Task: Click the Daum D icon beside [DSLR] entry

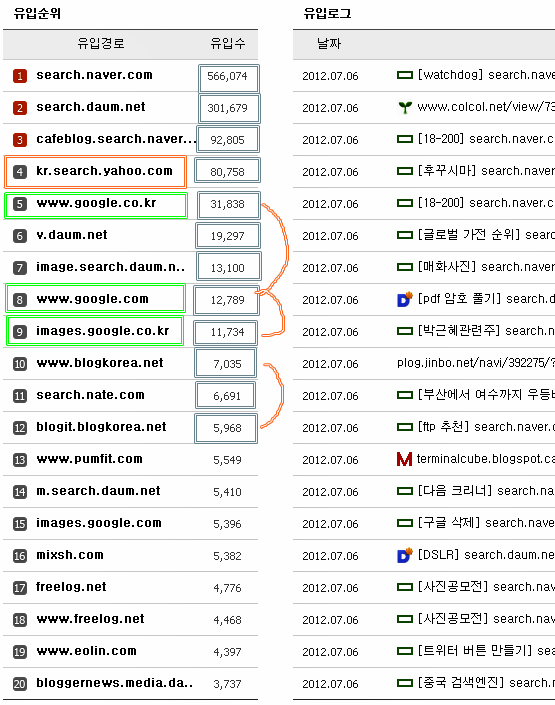Action: pos(405,555)
